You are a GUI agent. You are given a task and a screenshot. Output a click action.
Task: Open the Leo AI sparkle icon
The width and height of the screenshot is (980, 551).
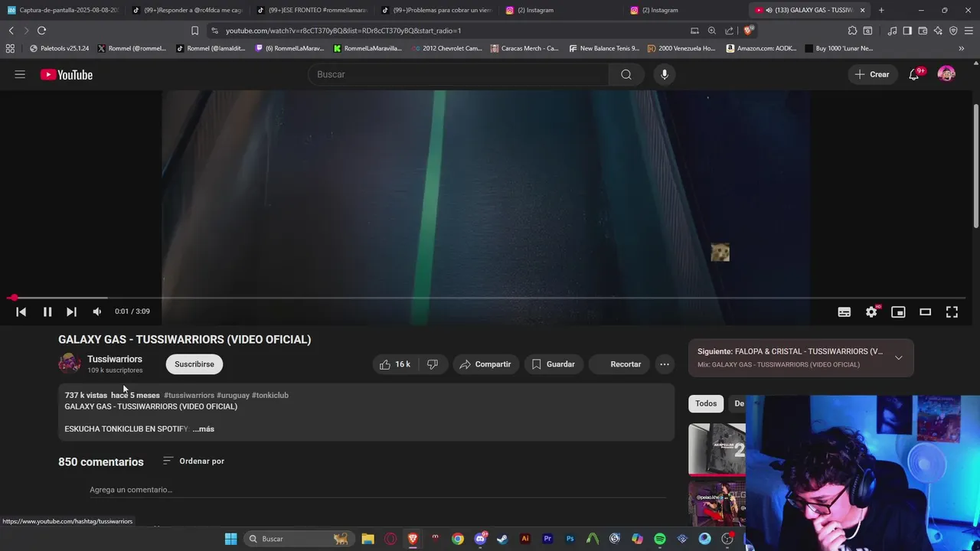pyautogui.click(x=938, y=31)
